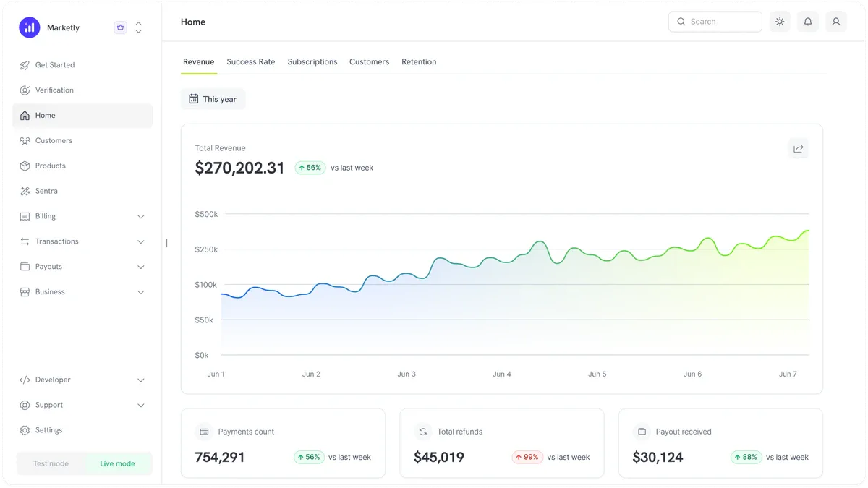Open the workspace switcher arrows

(139, 27)
